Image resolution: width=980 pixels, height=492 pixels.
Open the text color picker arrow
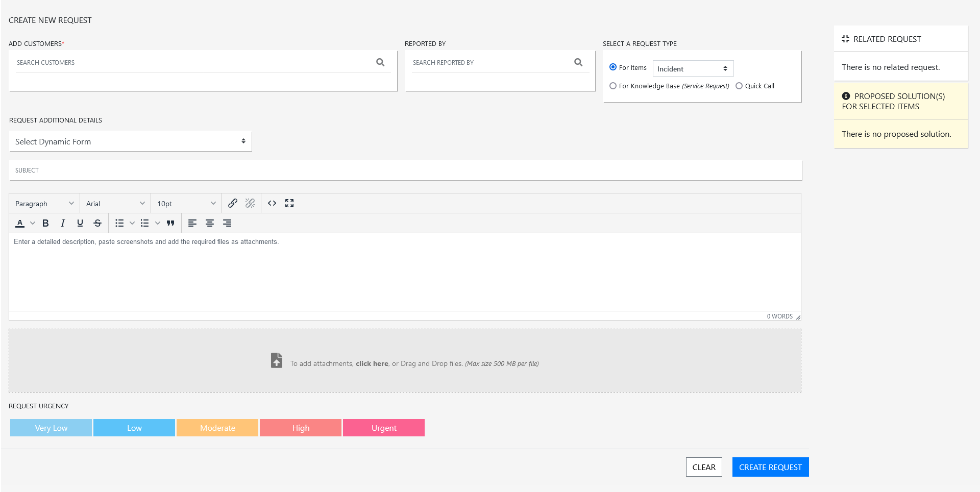click(x=33, y=223)
